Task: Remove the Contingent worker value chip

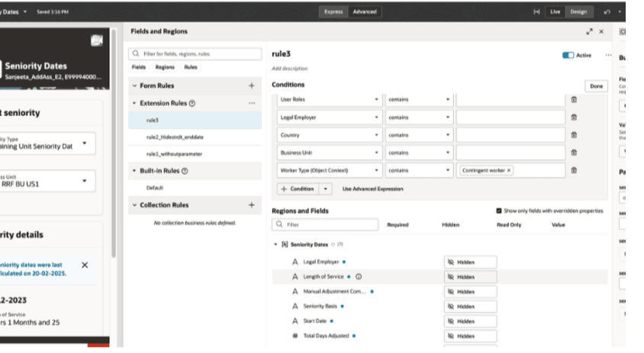Action: (509, 170)
